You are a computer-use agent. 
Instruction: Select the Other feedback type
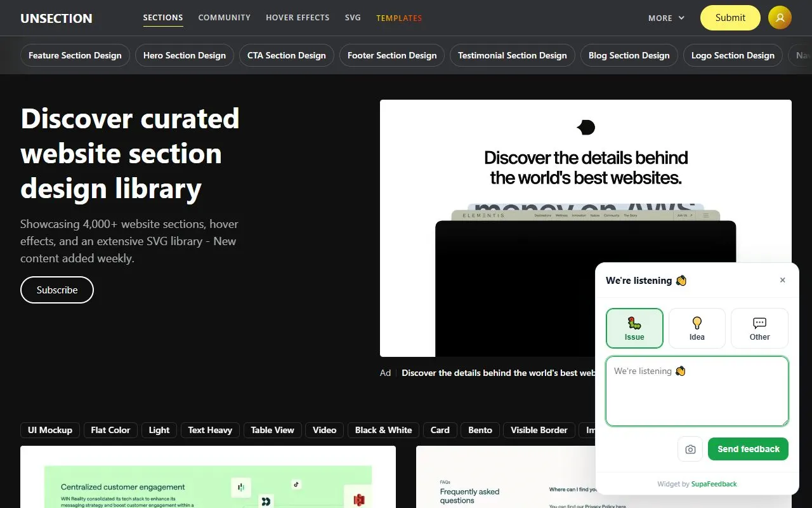[759, 328]
